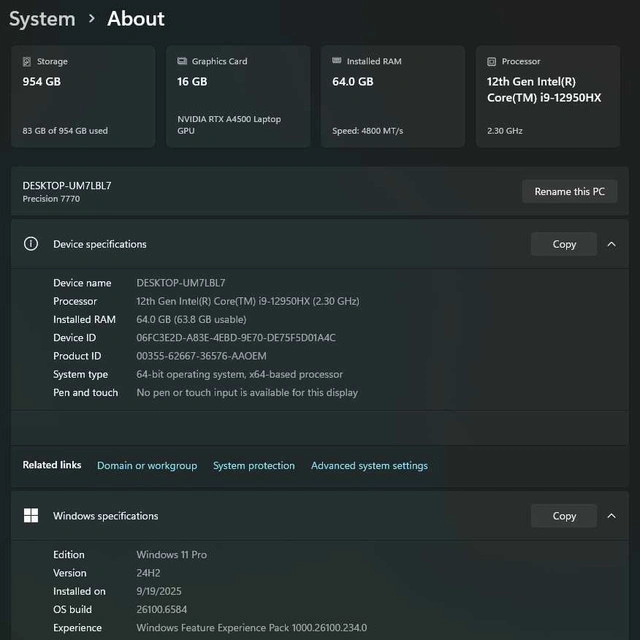This screenshot has height=640, width=640.
Task: Click the Device specifications info icon
Action: (31, 244)
